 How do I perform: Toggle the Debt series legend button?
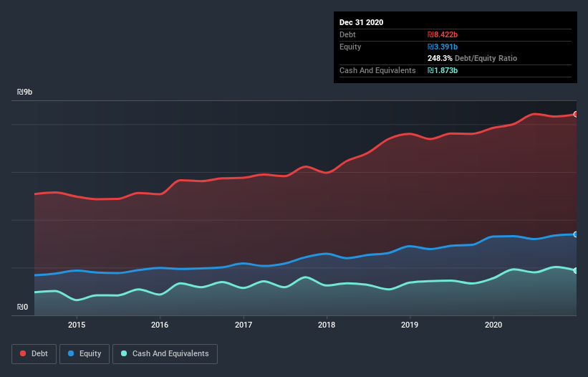click(x=34, y=354)
